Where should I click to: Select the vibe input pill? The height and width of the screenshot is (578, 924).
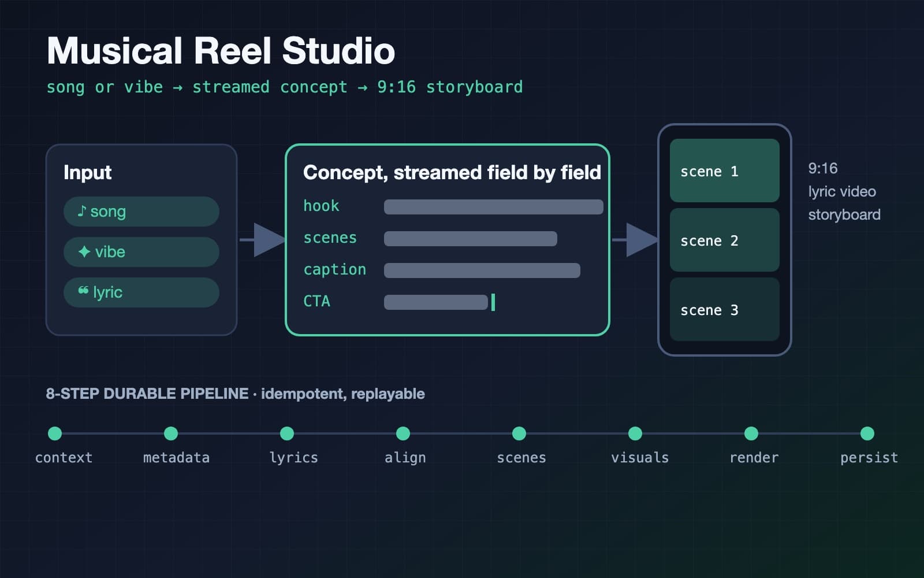pyautogui.click(x=141, y=252)
